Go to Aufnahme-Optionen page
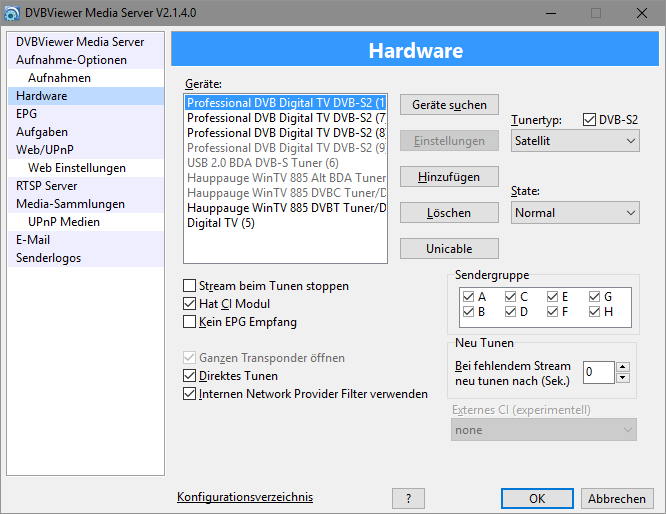Screen dimensions: 666x514 (x=86, y=60)
